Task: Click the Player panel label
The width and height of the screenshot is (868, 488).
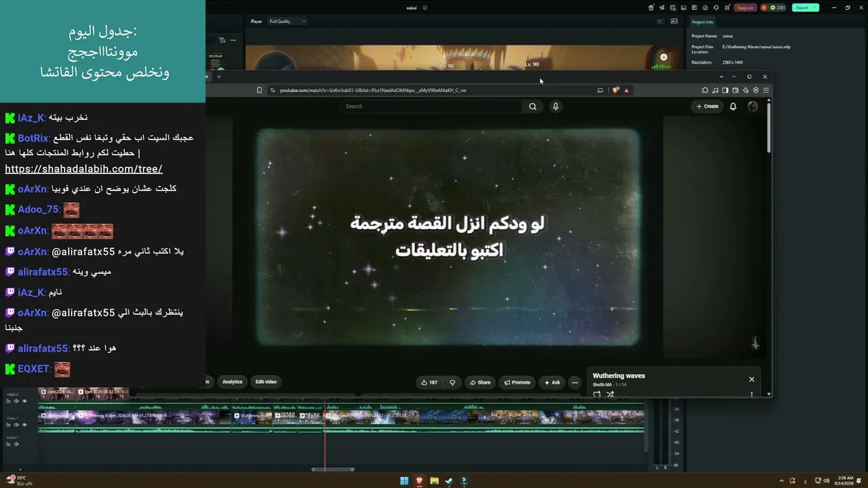Action: point(256,21)
